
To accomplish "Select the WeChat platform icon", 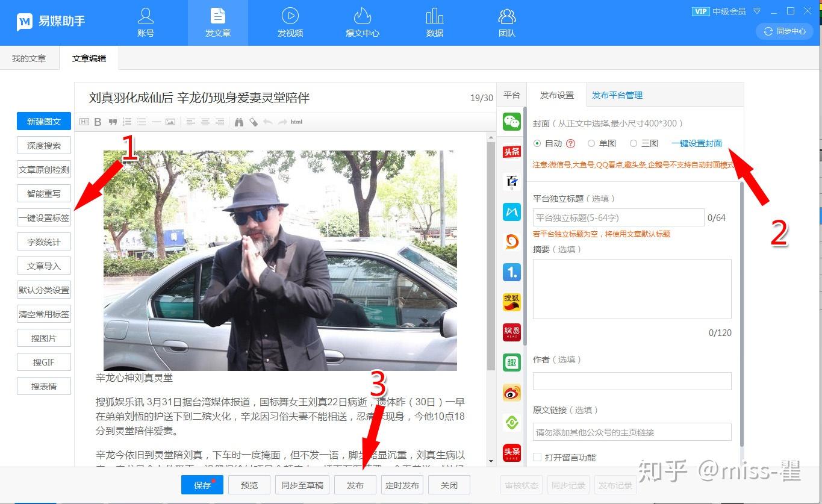I will [512, 122].
